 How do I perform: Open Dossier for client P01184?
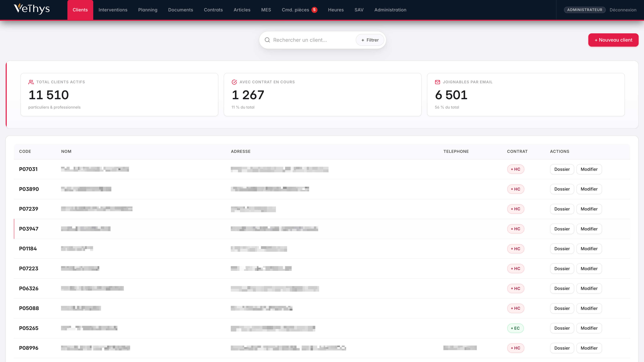pos(562,249)
